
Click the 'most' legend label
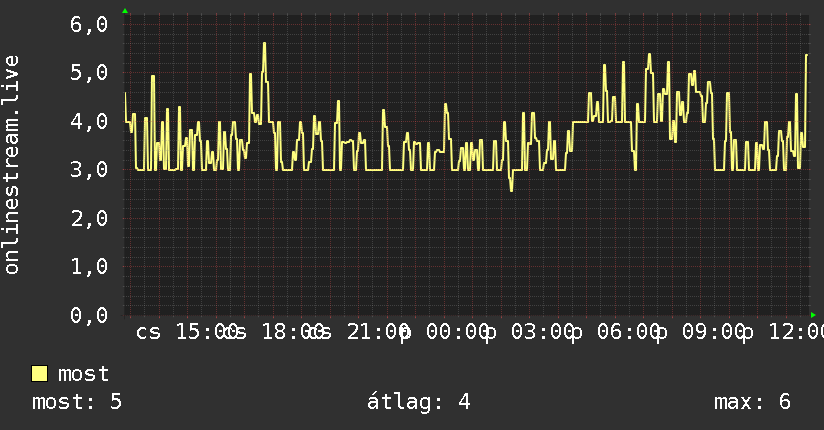click(x=83, y=374)
